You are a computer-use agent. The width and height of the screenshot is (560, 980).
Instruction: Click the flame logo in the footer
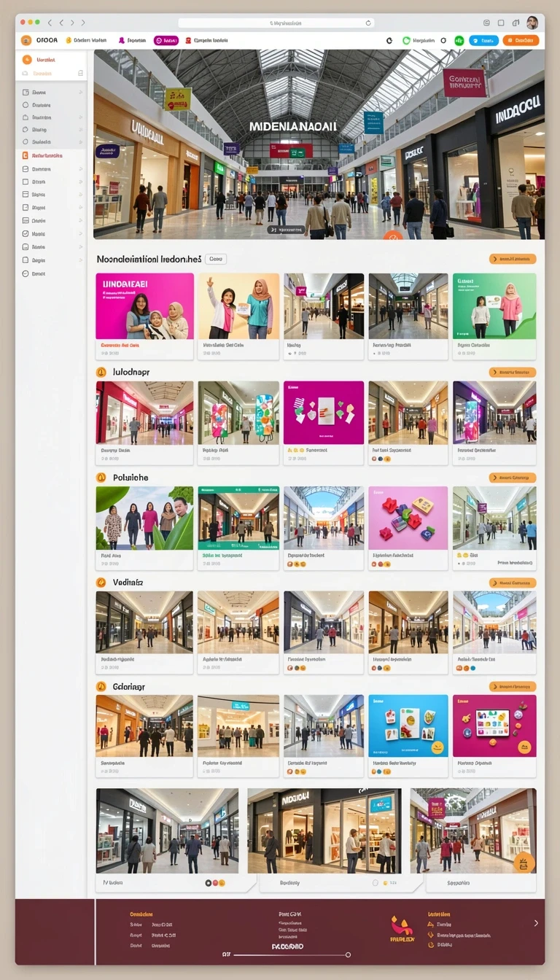(402, 925)
